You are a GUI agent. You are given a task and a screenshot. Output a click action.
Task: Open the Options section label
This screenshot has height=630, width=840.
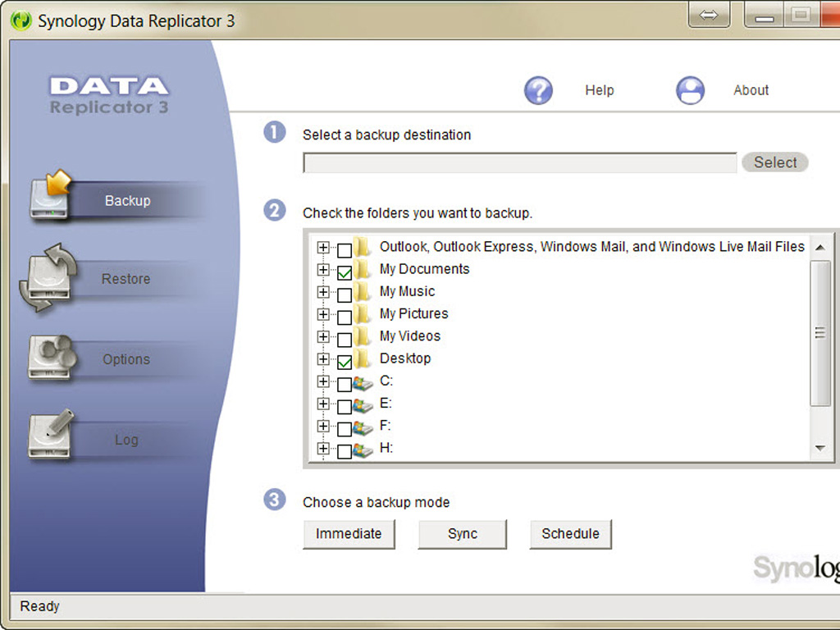coord(126,359)
